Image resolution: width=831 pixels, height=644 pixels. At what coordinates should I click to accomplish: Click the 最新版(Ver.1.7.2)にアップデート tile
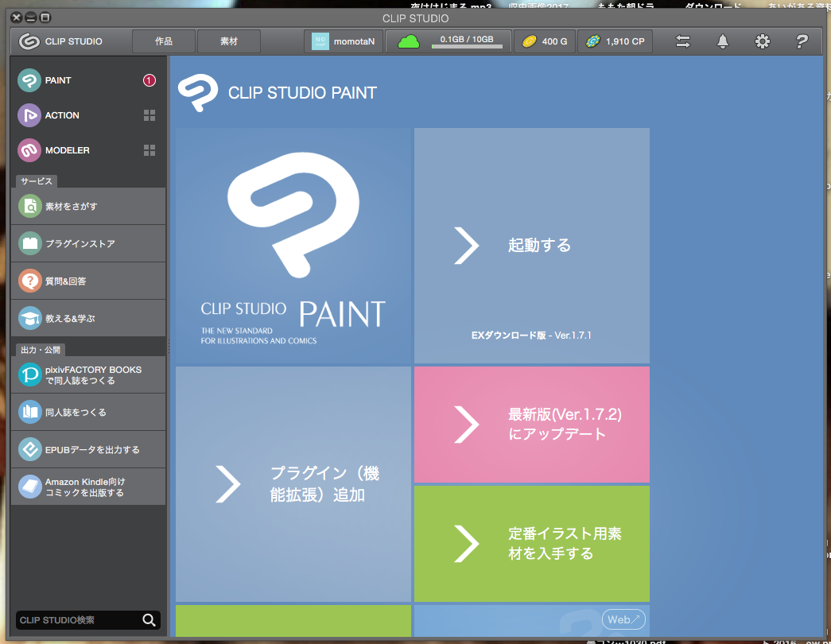pyautogui.click(x=531, y=425)
